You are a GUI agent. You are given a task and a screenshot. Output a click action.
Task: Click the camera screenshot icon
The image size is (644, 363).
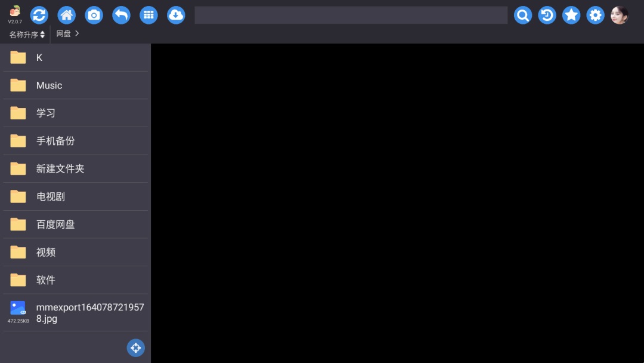point(94,15)
